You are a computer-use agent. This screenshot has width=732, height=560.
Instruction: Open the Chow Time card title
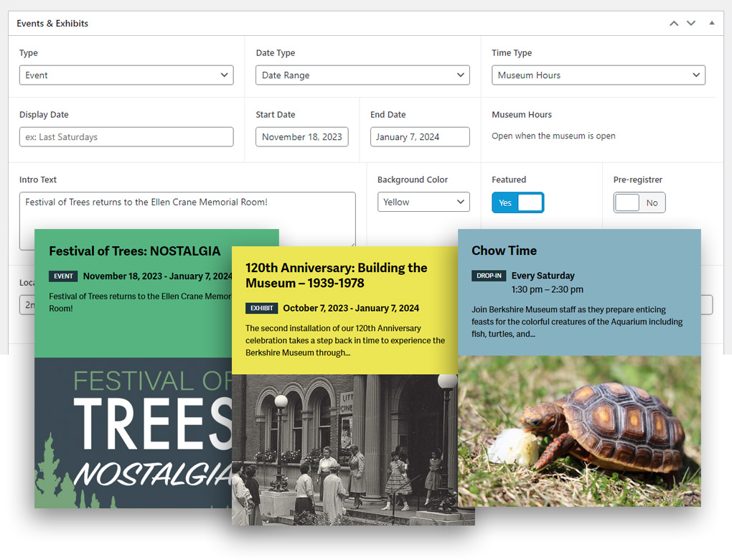(504, 251)
